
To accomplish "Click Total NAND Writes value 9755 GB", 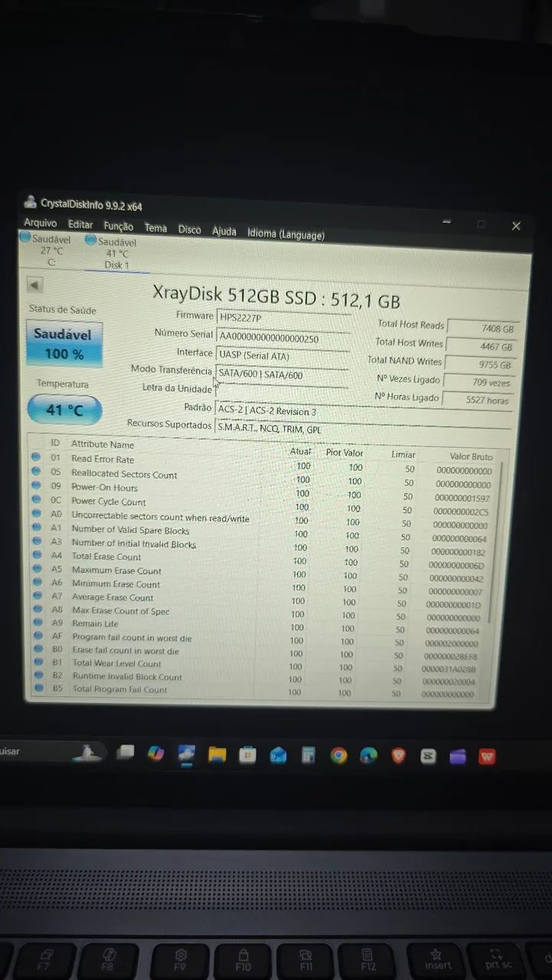I will (479, 364).
